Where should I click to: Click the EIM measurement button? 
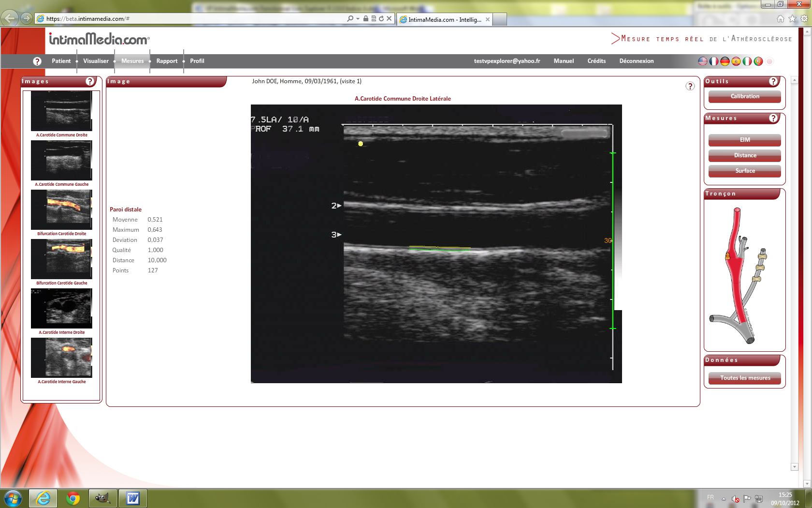(744, 140)
